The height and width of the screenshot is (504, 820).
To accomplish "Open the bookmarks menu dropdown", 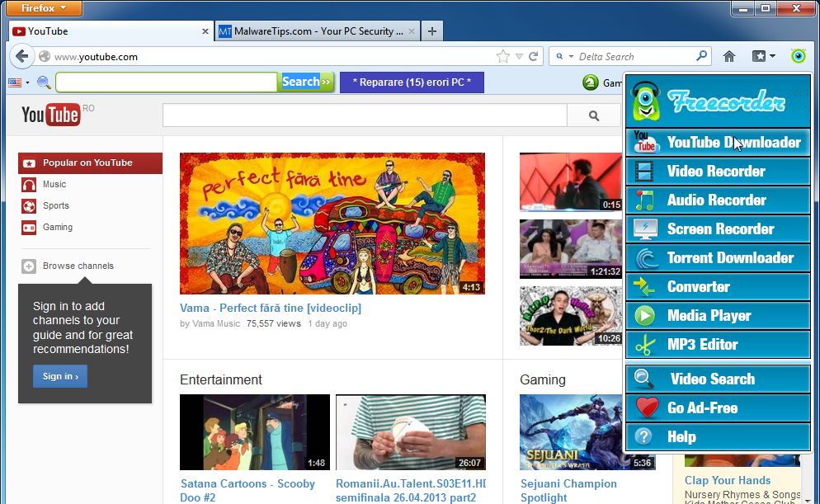I will click(x=763, y=56).
